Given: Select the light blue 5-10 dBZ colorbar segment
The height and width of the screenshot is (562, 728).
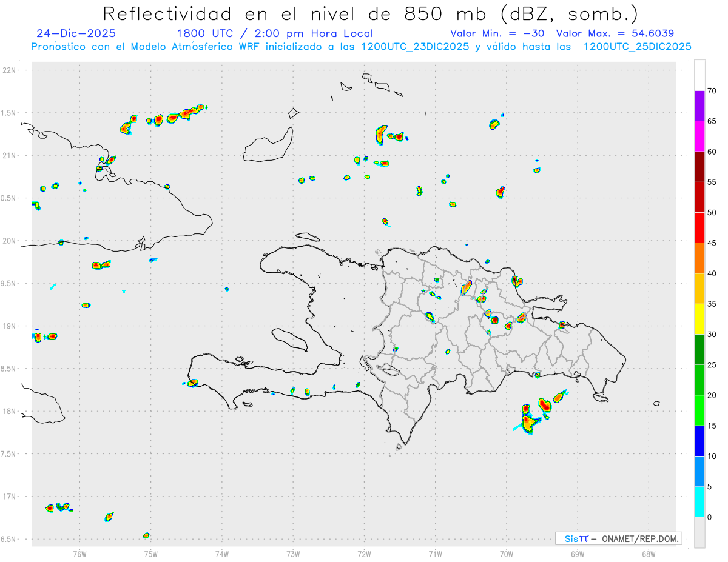Looking at the screenshot, I should [x=699, y=471].
